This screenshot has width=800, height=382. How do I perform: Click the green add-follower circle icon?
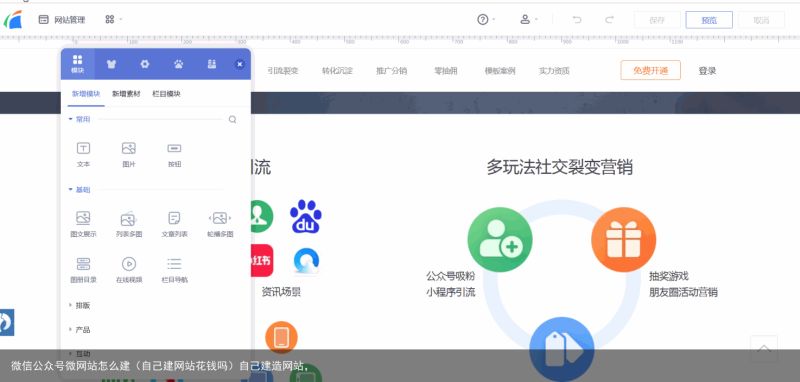tap(500, 240)
